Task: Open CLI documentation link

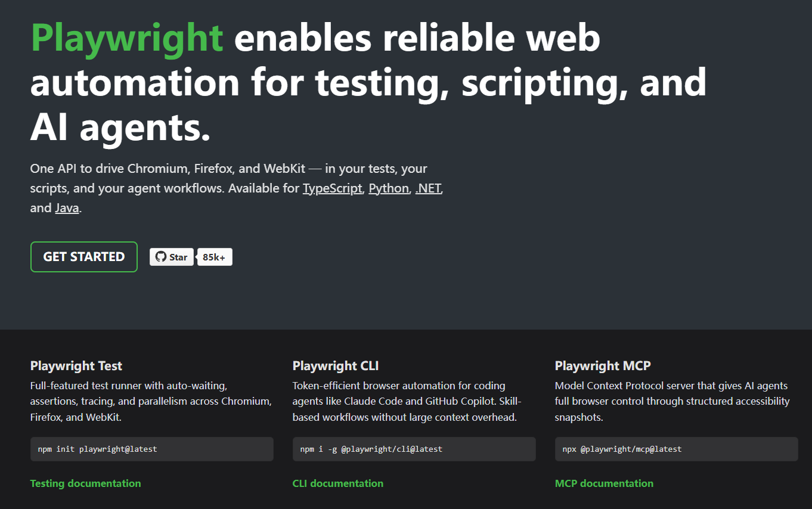Action: click(337, 483)
